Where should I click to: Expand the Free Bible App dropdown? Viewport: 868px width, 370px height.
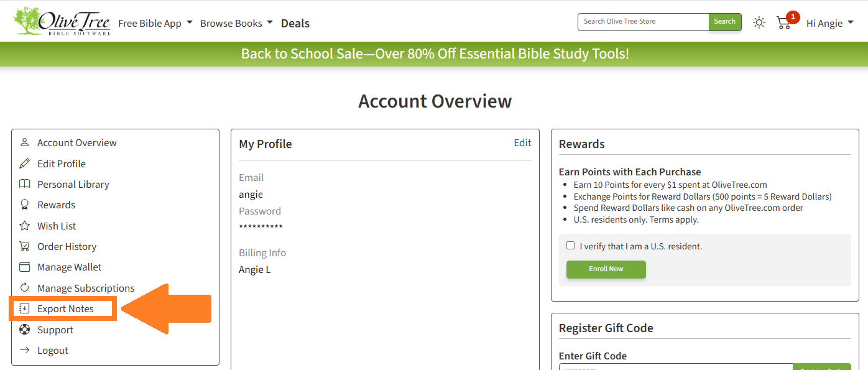155,23
